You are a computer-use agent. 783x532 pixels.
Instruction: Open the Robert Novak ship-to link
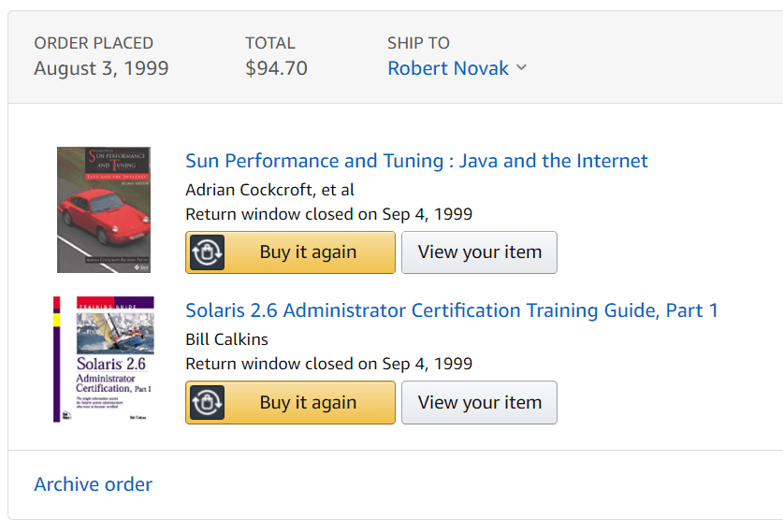tap(448, 68)
